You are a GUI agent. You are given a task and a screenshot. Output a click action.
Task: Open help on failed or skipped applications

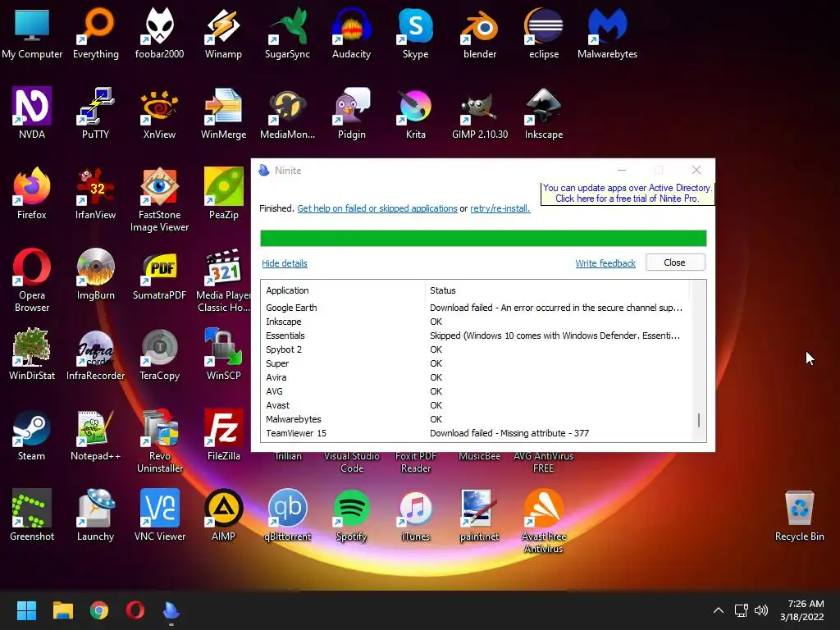pyautogui.click(x=377, y=208)
